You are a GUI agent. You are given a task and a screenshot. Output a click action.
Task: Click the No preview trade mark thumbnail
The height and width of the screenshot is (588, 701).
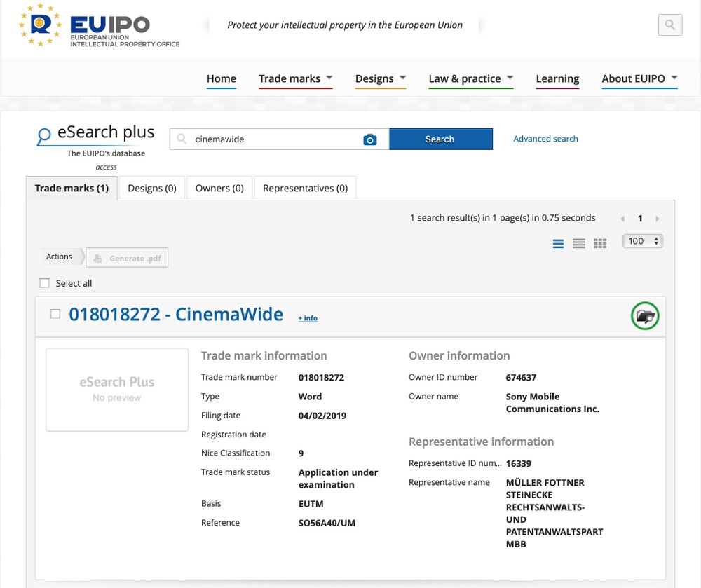click(x=117, y=390)
